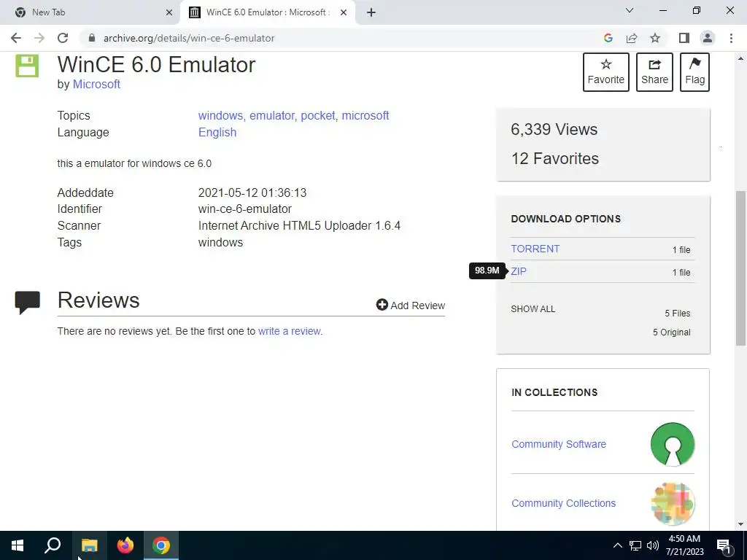
Task: Open a new browser tab
Action: pos(371,12)
